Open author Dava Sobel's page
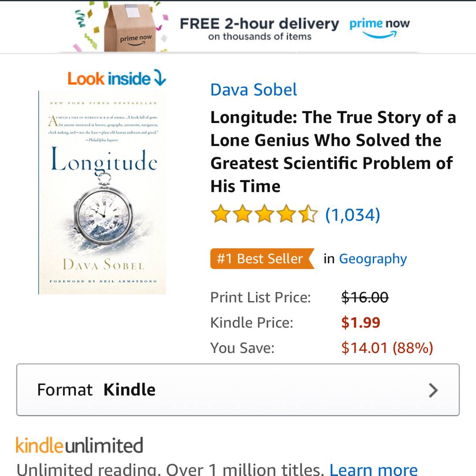 pyautogui.click(x=253, y=89)
